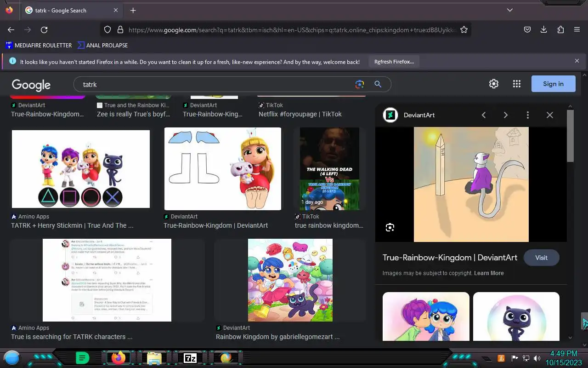Viewport: 588px width, 368px height.
Task: Click the magnifier search button
Action: point(378,84)
